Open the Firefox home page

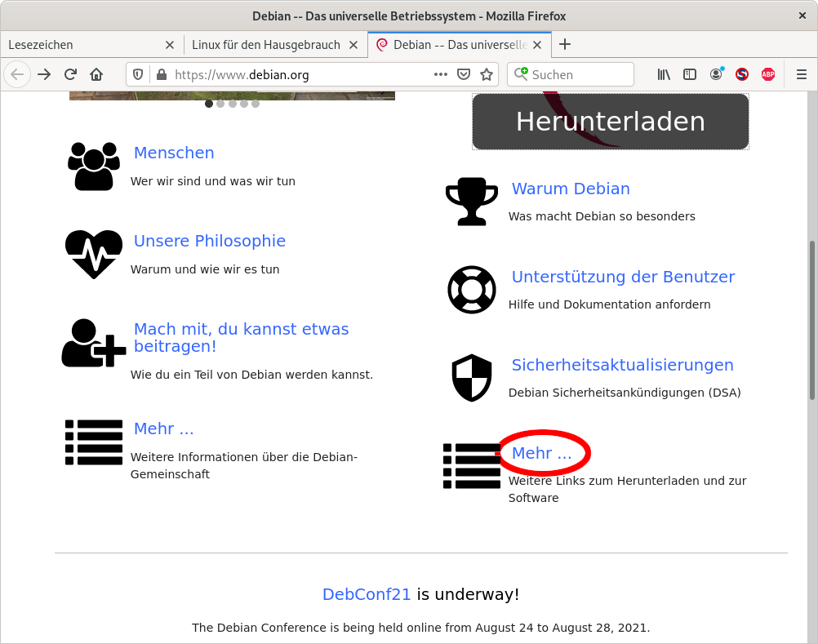(x=96, y=74)
